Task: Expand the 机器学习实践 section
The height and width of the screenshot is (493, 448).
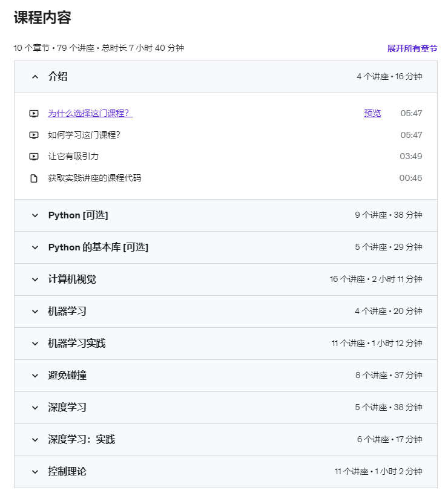Action: pyautogui.click(x=226, y=344)
